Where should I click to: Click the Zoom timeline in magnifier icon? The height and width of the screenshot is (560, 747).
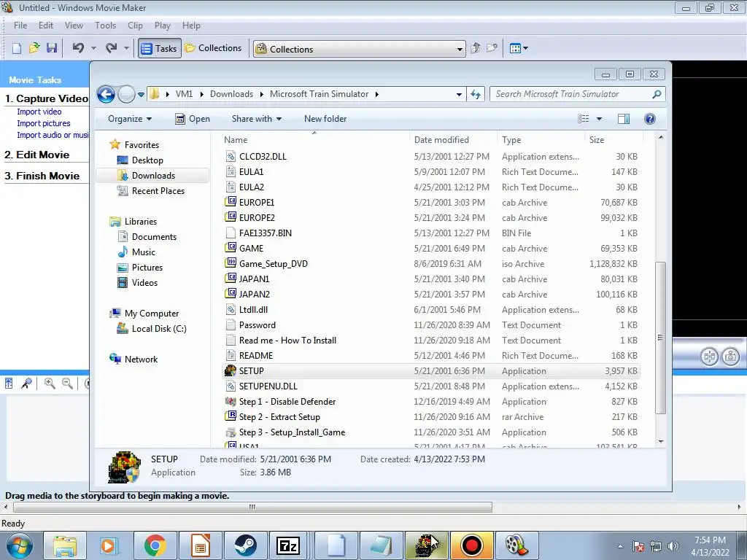pyautogui.click(x=50, y=384)
